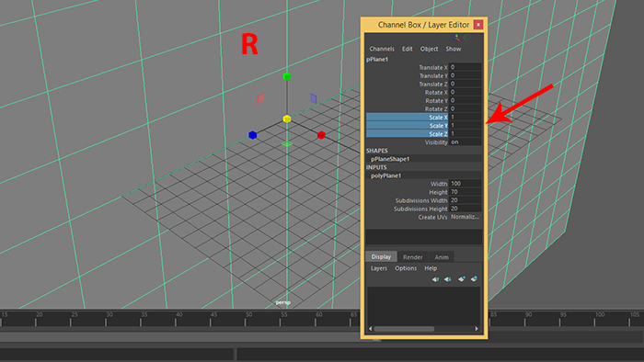Switch to the Anim layer tab
The height and width of the screenshot is (362, 644).
click(442, 257)
